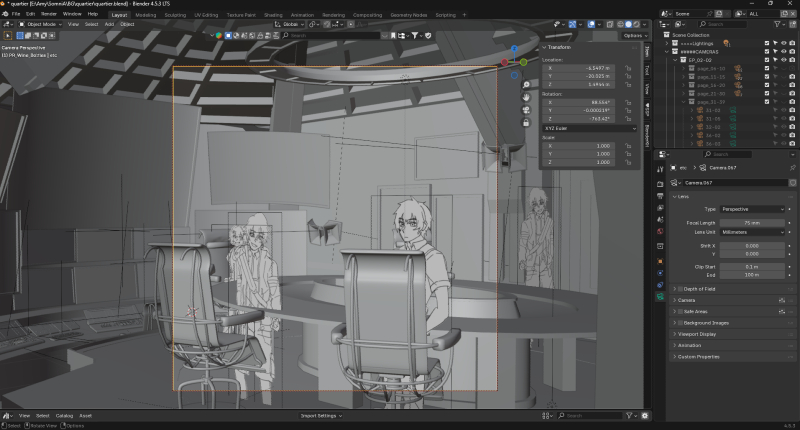The image size is (800, 430).
Task: Enable the Background Images checkbox
Action: pyautogui.click(x=683, y=323)
